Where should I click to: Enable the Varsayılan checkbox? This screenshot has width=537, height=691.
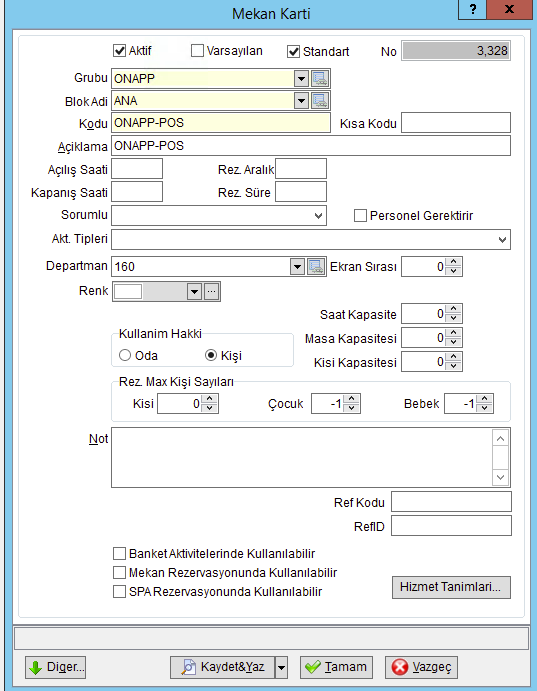197,50
